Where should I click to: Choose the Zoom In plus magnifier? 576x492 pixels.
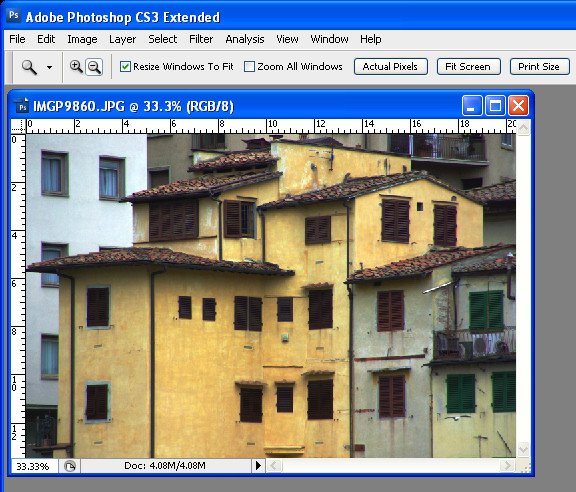pyautogui.click(x=76, y=67)
